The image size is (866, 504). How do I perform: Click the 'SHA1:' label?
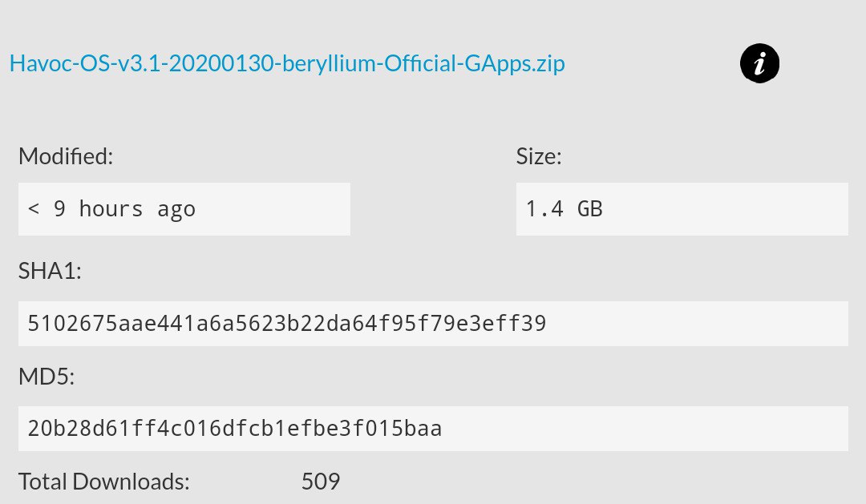coord(50,272)
